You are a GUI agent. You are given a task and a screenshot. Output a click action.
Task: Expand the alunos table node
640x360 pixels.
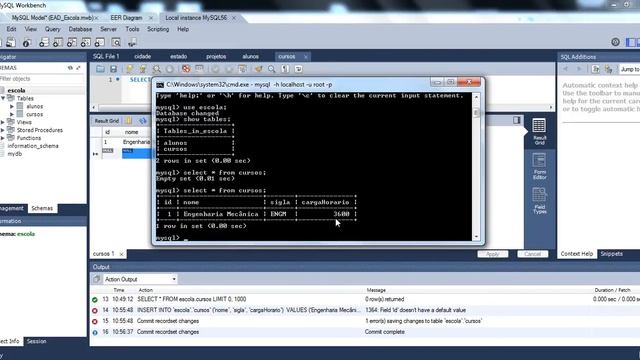12,107
